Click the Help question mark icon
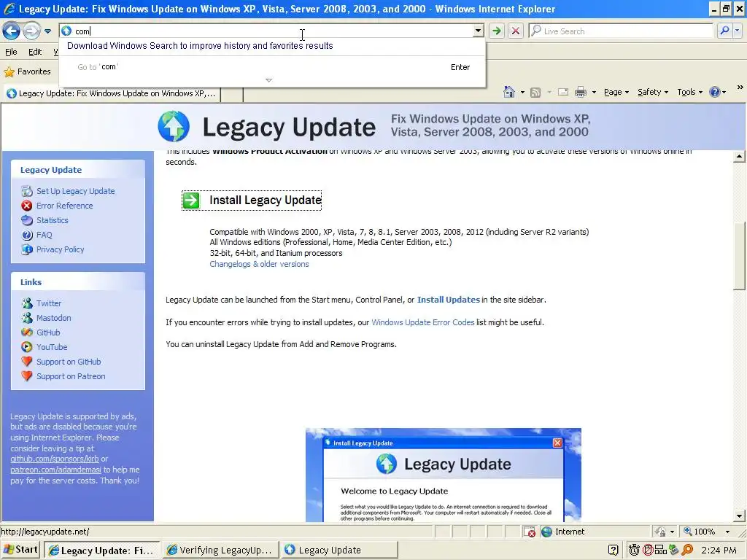Screen dimensions: 747x560 point(715,92)
